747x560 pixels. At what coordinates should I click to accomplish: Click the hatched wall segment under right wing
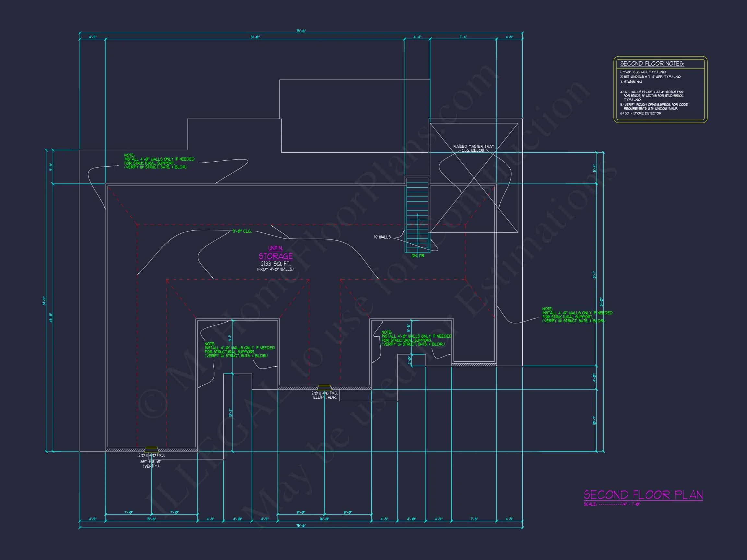473,365
